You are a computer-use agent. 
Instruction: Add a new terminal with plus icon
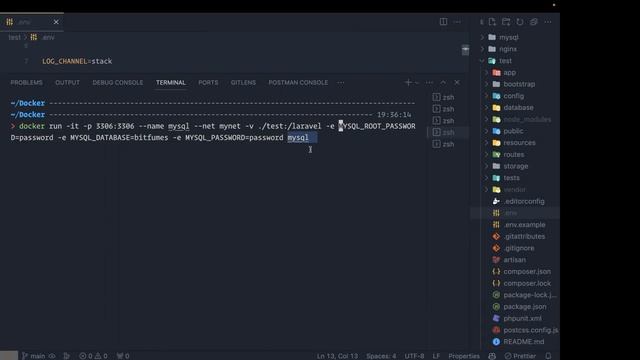(408, 82)
